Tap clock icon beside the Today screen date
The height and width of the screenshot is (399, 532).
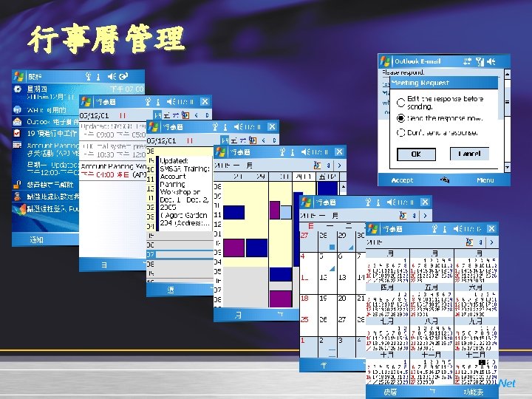tap(17, 89)
